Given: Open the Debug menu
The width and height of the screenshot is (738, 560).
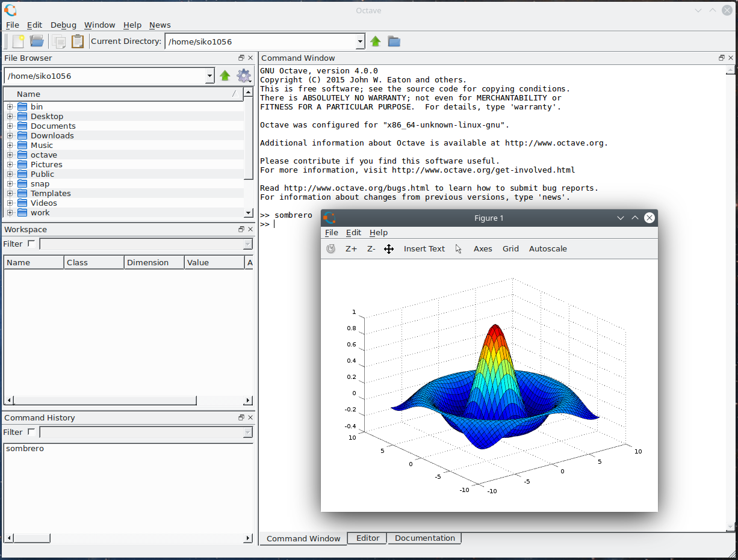Looking at the screenshot, I should point(63,25).
